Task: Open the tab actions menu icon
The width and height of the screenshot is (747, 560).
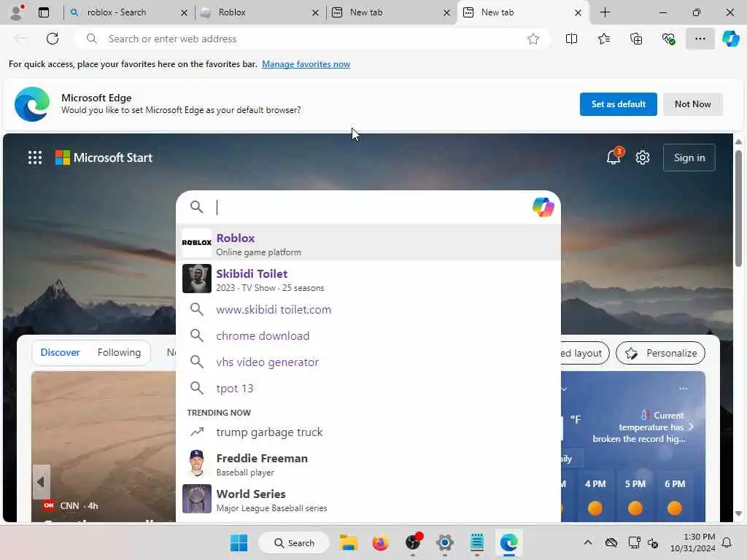Action: 44,12
